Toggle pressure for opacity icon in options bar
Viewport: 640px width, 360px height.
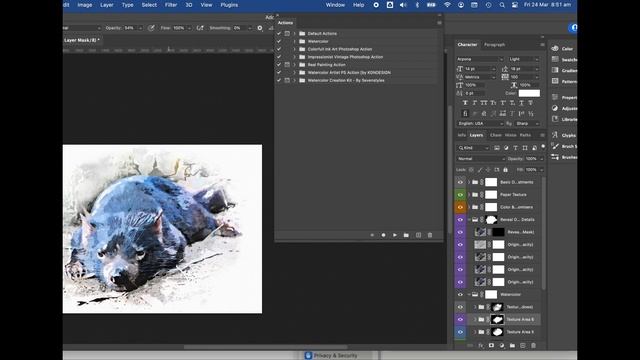[151, 28]
